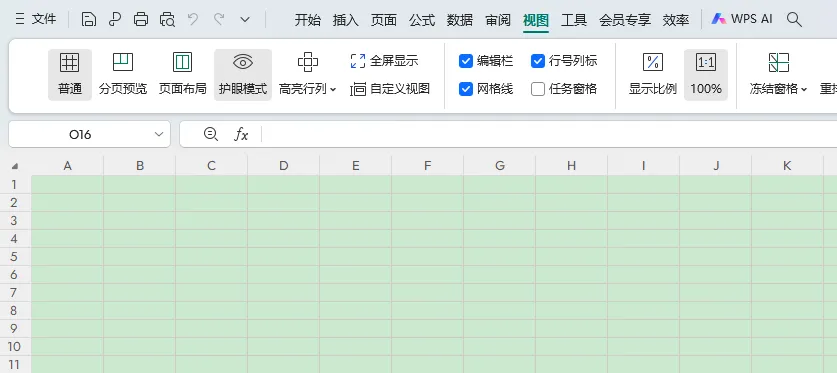Image resolution: width=837 pixels, height=373 pixels.
Task: Click in the formula bar input
Action: point(550,134)
